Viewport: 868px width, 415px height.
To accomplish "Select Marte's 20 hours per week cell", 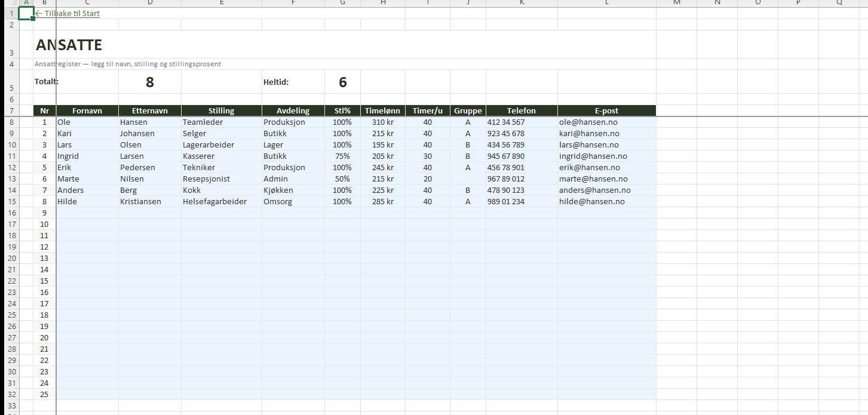I will tap(427, 179).
